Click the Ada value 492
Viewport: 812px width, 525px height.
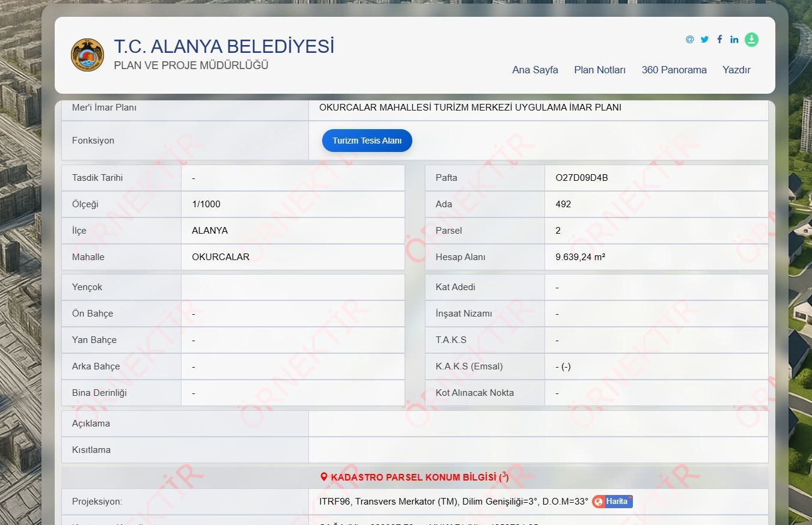coord(563,204)
